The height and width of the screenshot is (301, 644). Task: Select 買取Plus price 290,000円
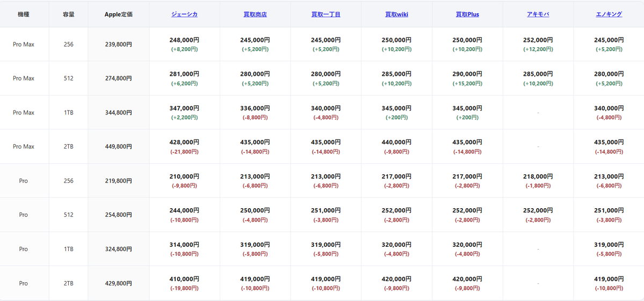click(467, 74)
